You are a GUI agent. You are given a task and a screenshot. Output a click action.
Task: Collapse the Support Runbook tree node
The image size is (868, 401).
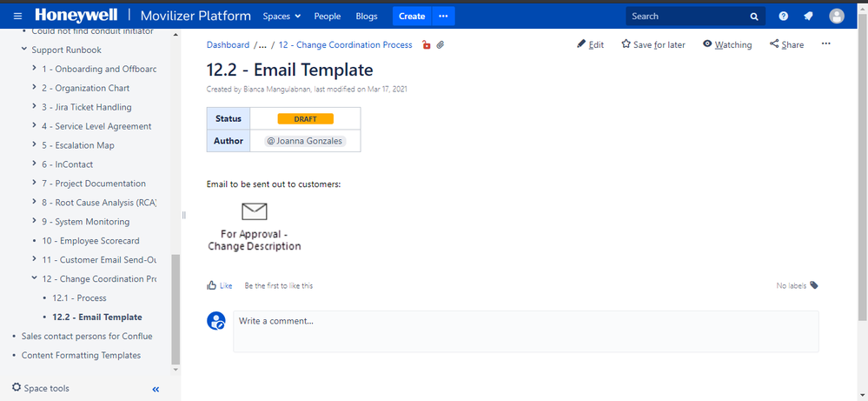23,50
